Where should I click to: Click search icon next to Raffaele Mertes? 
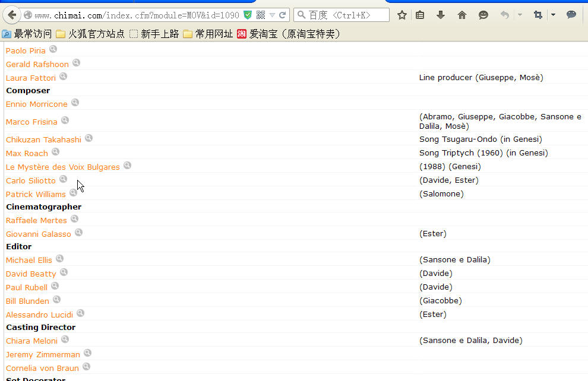(x=75, y=218)
